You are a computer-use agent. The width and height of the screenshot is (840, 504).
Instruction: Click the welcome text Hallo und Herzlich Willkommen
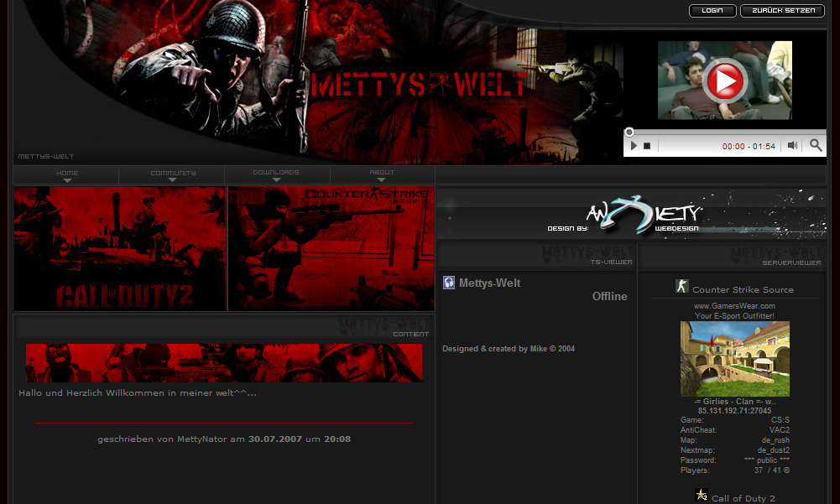(x=138, y=393)
